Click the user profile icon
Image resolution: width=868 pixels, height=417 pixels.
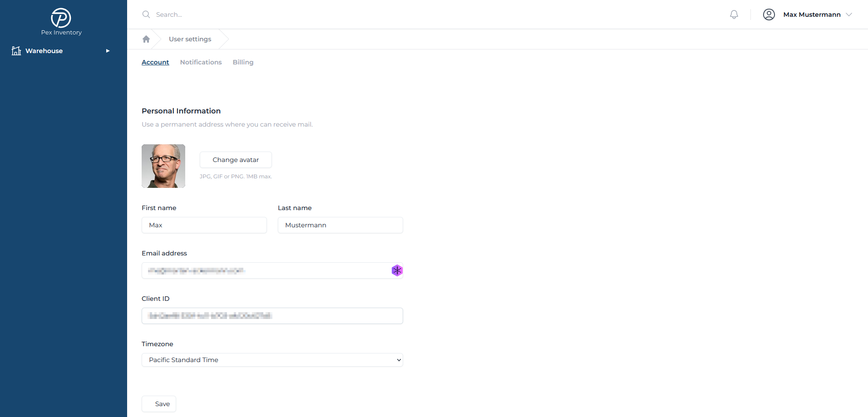click(769, 15)
